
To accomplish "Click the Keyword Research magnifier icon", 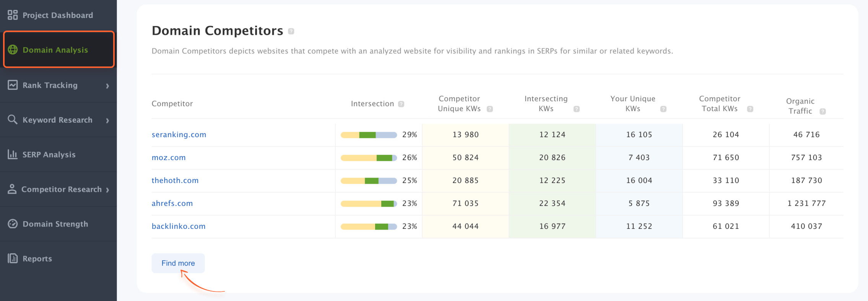I will click(x=13, y=120).
